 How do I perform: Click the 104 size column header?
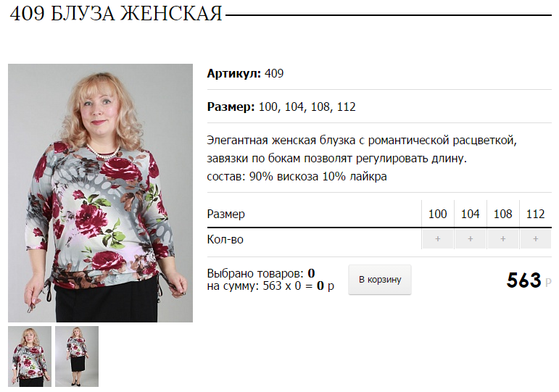[x=471, y=214]
